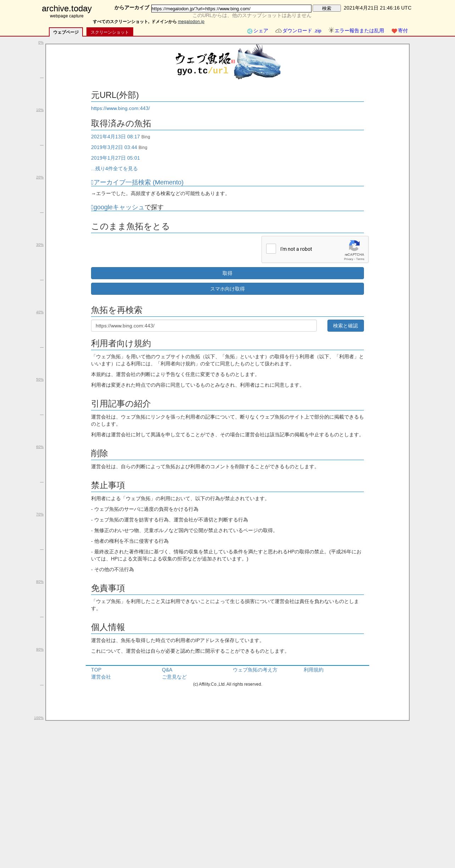Jump to the 30% page marker
The image size is (455, 868).
[x=40, y=245]
